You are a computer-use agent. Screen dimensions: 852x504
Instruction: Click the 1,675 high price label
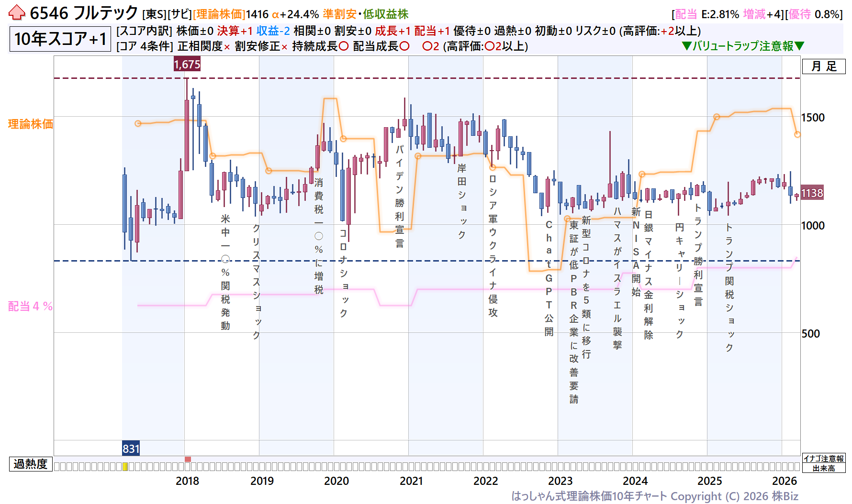pos(187,65)
